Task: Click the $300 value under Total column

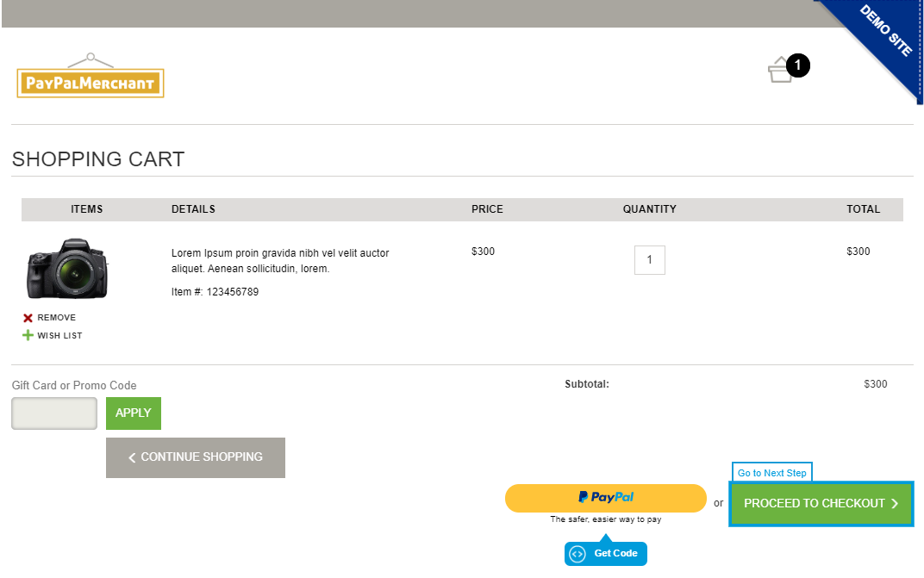Action: 858,252
